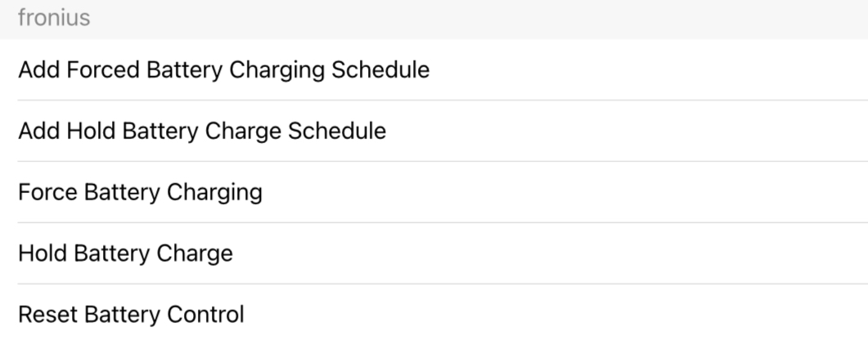Tap Reset Battery Control
Viewport: 868px width, 341px height.
(x=131, y=314)
